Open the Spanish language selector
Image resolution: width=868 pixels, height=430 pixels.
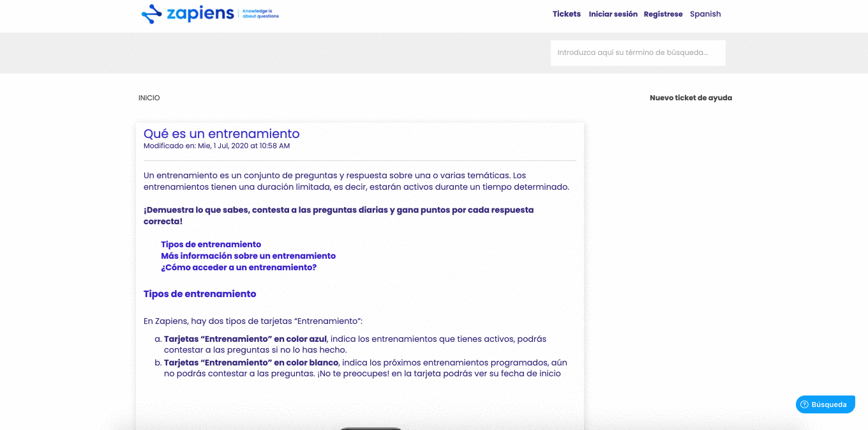point(705,14)
